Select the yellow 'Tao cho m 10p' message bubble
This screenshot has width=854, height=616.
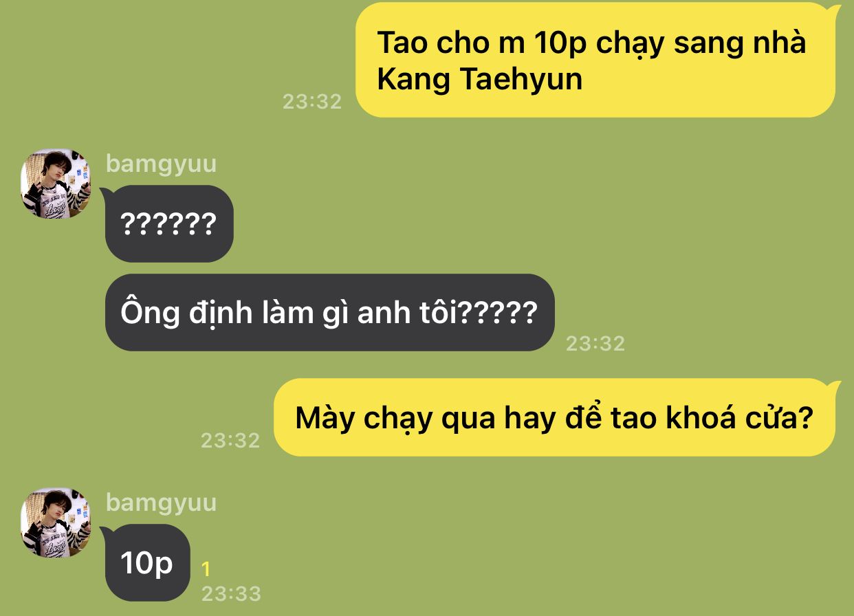[x=595, y=60]
